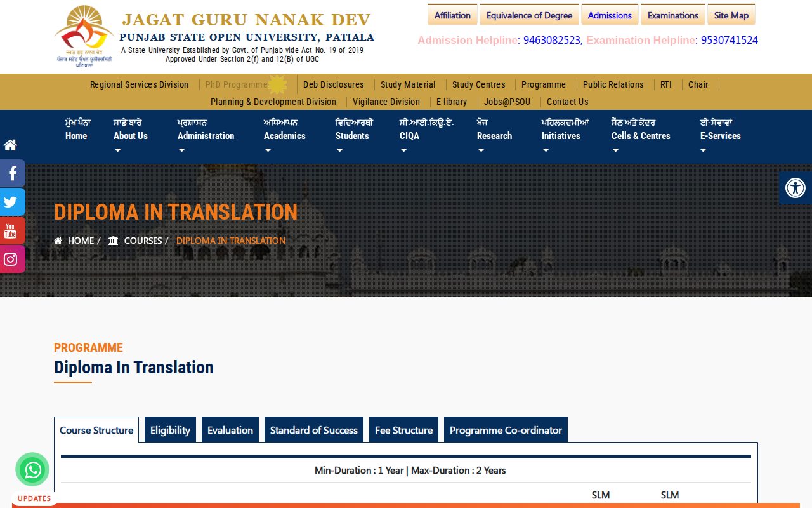Click the UPDATES label at the bottom left
The width and height of the screenshot is (812, 508).
click(x=34, y=498)
